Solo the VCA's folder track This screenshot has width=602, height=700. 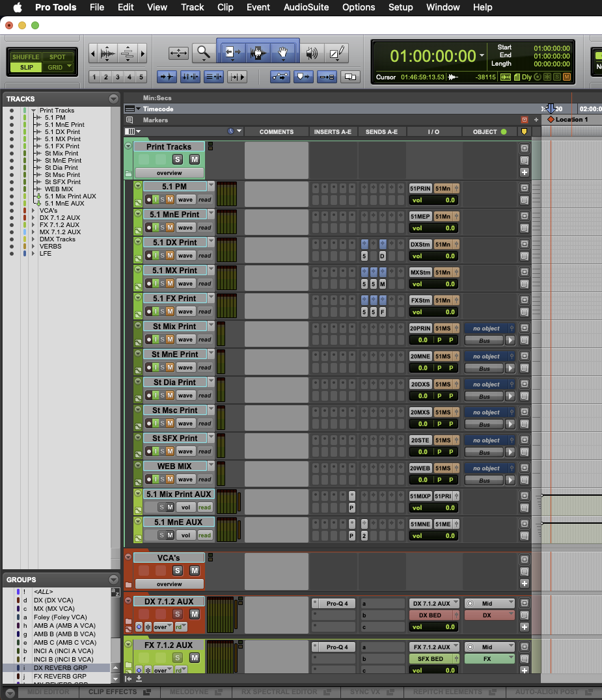coord(178,571)
